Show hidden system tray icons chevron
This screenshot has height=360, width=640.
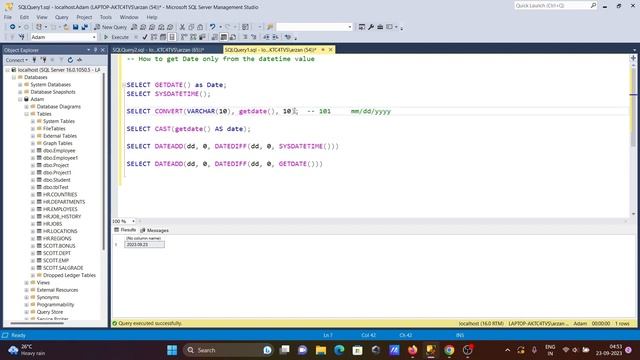tap(507, 350)
